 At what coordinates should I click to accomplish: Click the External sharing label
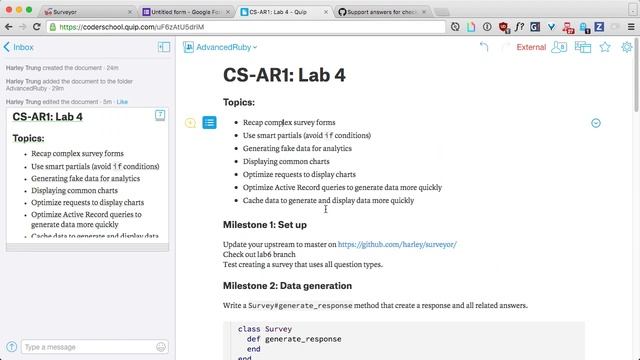coord(531,47)
